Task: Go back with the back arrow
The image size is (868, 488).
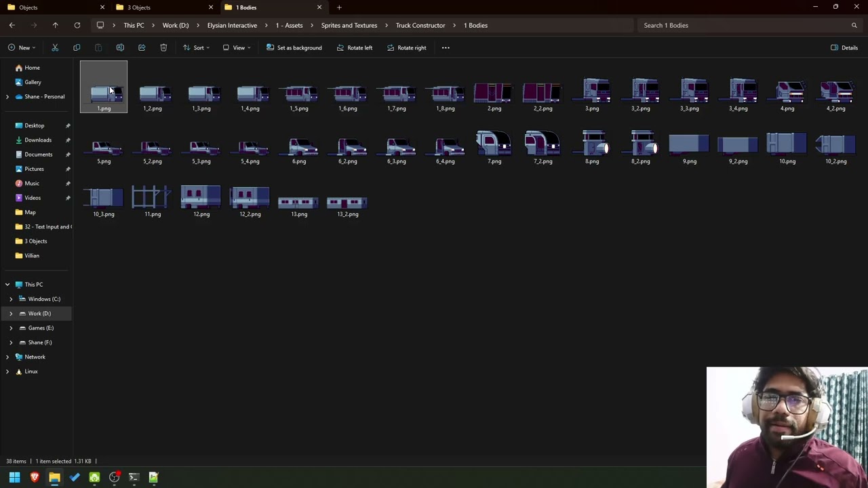Action: click(12, 25)
